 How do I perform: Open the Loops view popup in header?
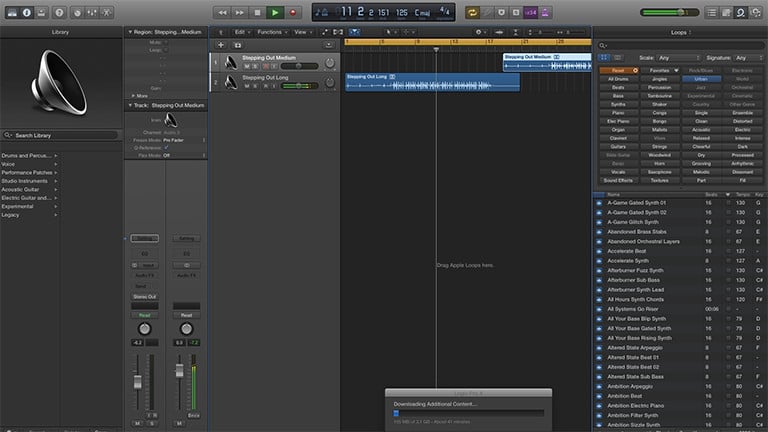pos(680,32)
